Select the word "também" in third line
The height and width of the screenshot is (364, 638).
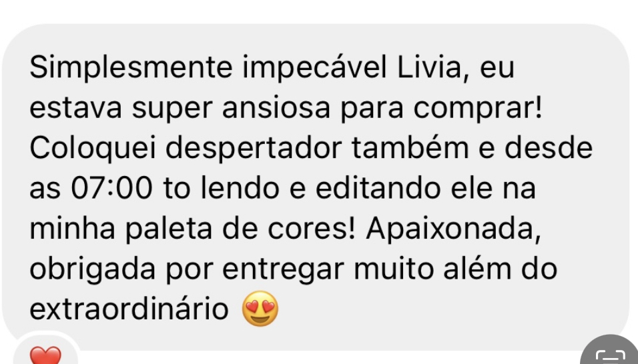410,147
